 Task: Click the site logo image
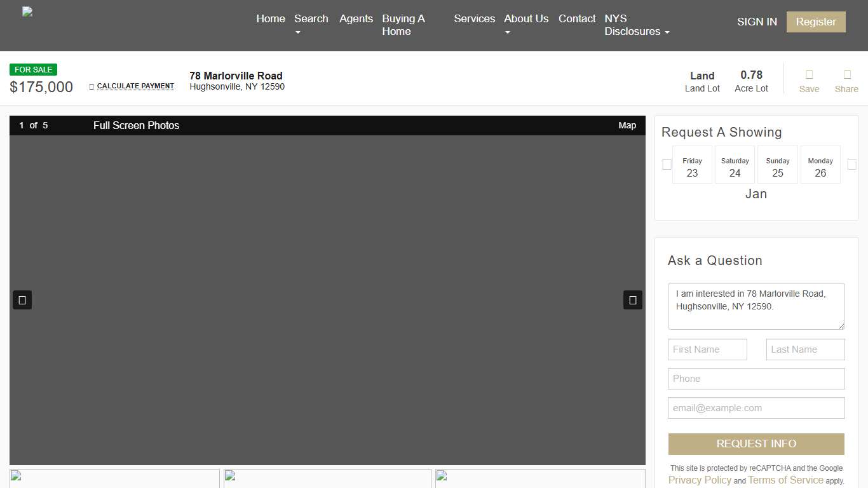click(x=27, y=12)
